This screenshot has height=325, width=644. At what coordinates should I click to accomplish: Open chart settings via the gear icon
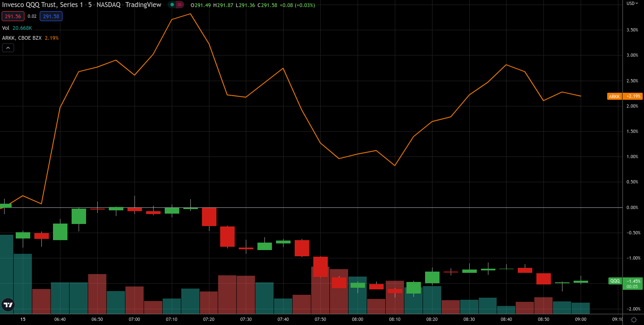coord(633,319)
